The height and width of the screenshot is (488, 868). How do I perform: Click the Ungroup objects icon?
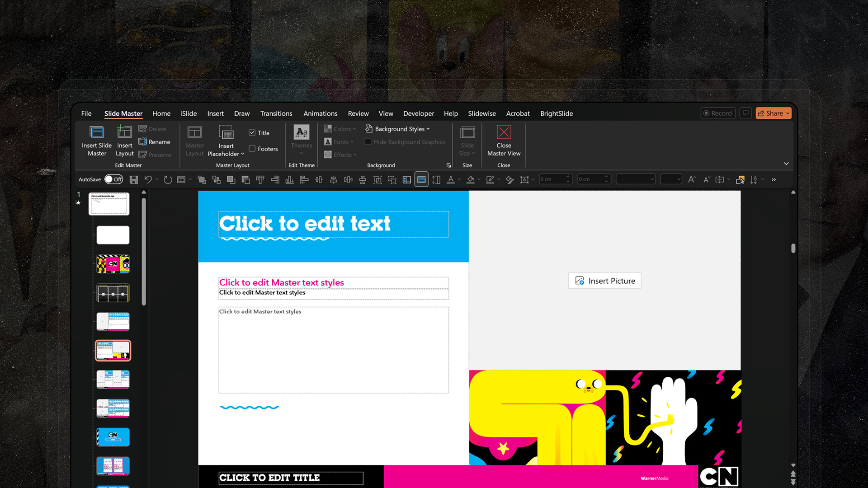[392, 179]
